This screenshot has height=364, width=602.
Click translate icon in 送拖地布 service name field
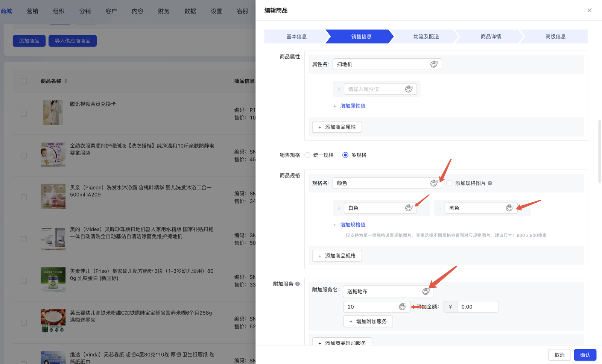pyautogui.click(x=426, y=291)
